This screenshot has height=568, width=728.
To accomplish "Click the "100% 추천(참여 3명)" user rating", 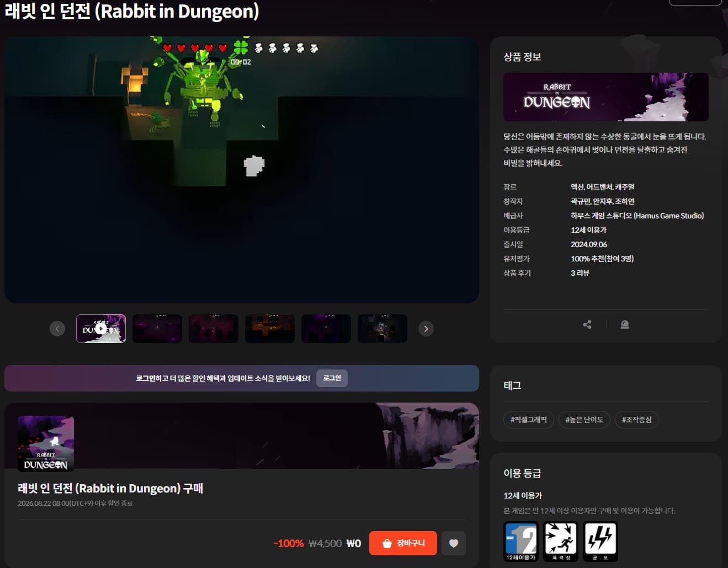I will pyautogui.click(x=602, y=259).
